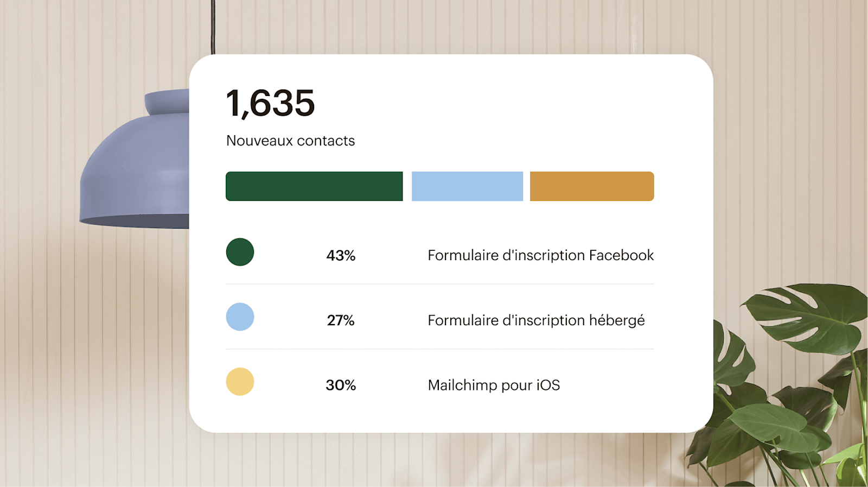
Task: Select the orange bar segment
Action: (x=592, y=186)
